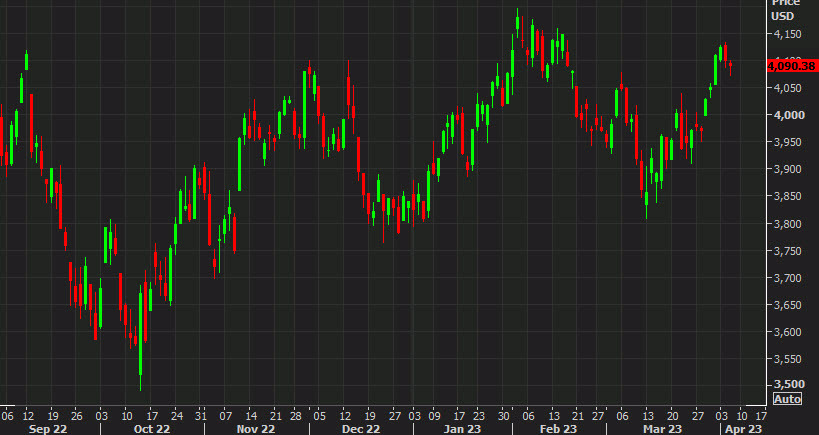819x435 pixels.
Task: Click the Jan 23 month label
Action: click(x=461, y=429)
